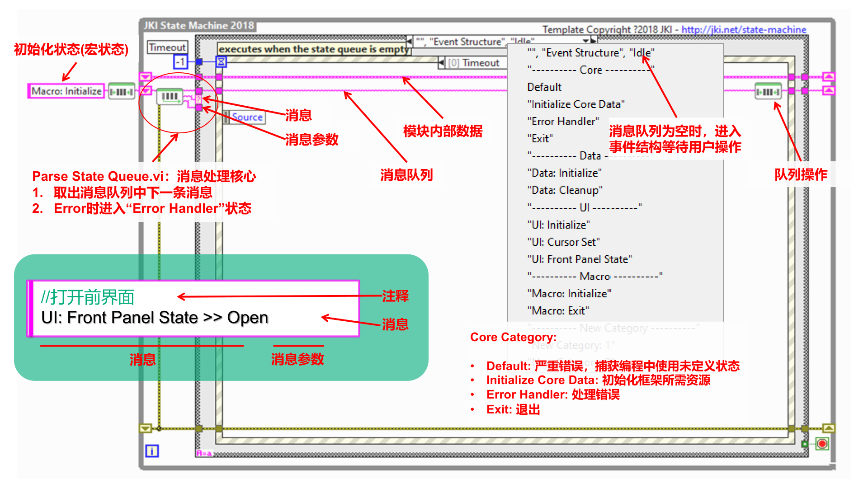This screenshot has height=488, width=868.
Task: Click the Add State(s) to Queue VI on the right
Action: click(768, 92)
